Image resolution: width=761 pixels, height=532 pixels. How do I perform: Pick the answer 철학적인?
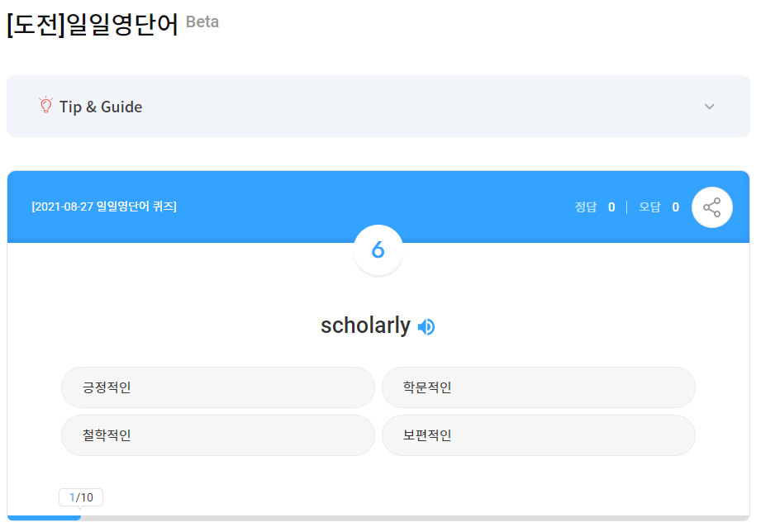[217, 435]
